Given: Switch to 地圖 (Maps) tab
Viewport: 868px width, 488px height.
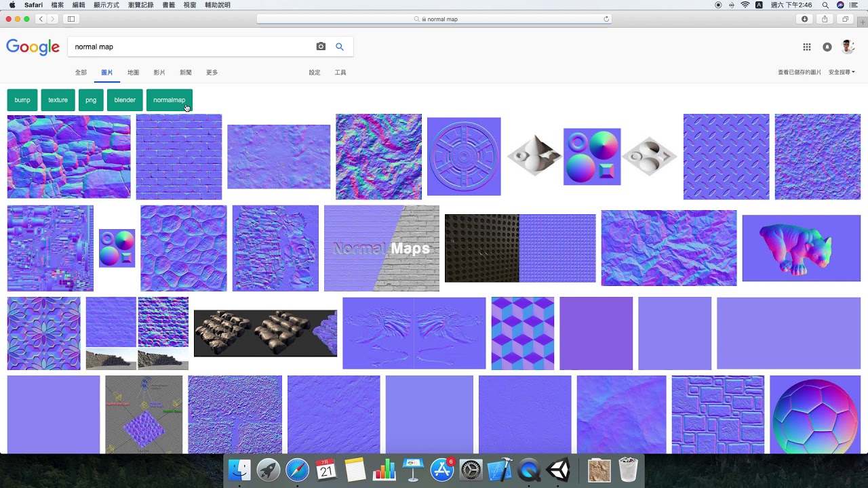Looking at the screenshot, I should (134, 73).
